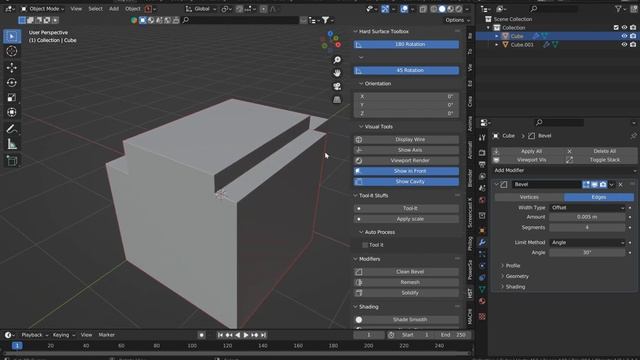Adjust the bevel Segments value field

(587, 227)
